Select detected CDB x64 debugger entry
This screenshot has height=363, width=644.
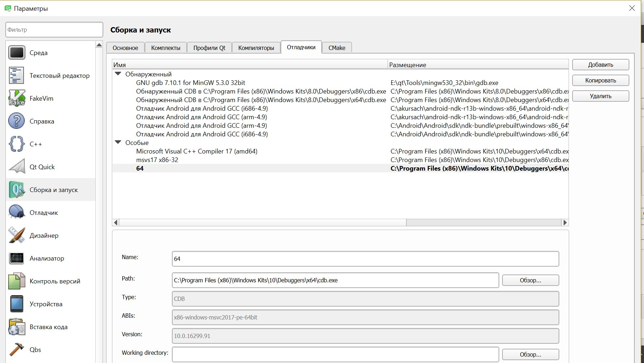click(x=261, y=100)
